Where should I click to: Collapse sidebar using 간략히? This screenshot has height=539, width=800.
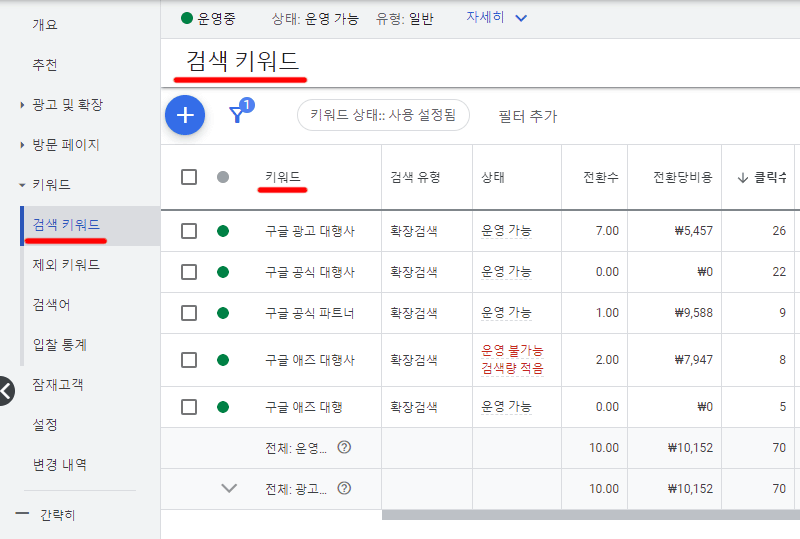[46, 514]
